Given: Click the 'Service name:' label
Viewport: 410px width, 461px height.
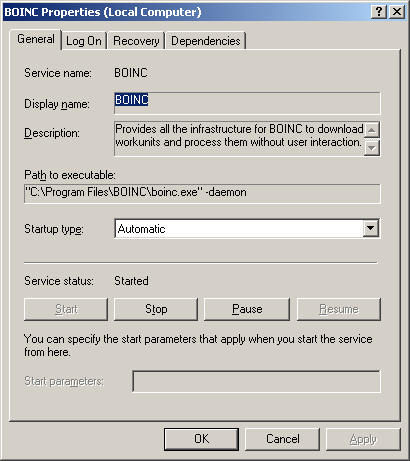Looking at the screenshot, I should (x=58, y=73).
